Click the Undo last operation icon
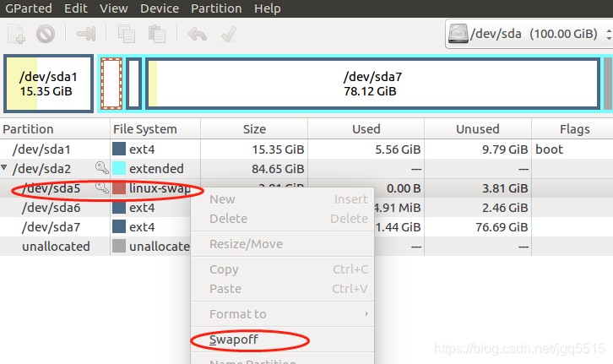 pyautogui.click(x=198, y=35)
